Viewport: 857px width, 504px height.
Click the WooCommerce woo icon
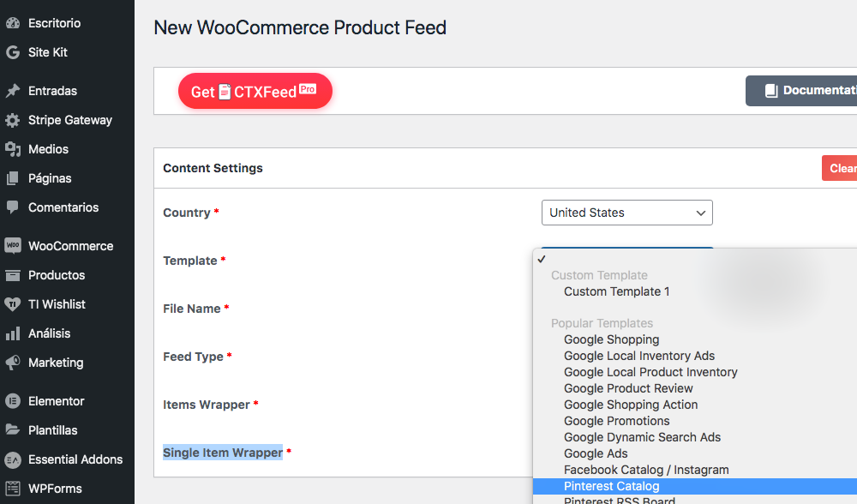[x=13, y=245]
